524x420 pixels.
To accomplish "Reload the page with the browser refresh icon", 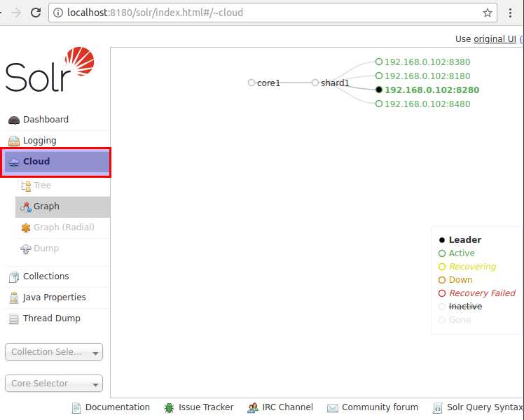I will (36, 13).
